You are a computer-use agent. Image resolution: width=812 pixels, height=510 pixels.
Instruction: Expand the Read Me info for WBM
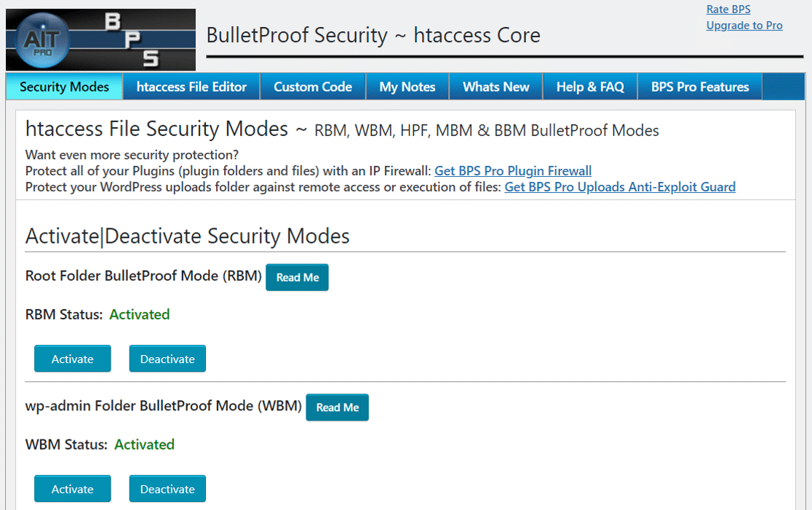[337, 407]
